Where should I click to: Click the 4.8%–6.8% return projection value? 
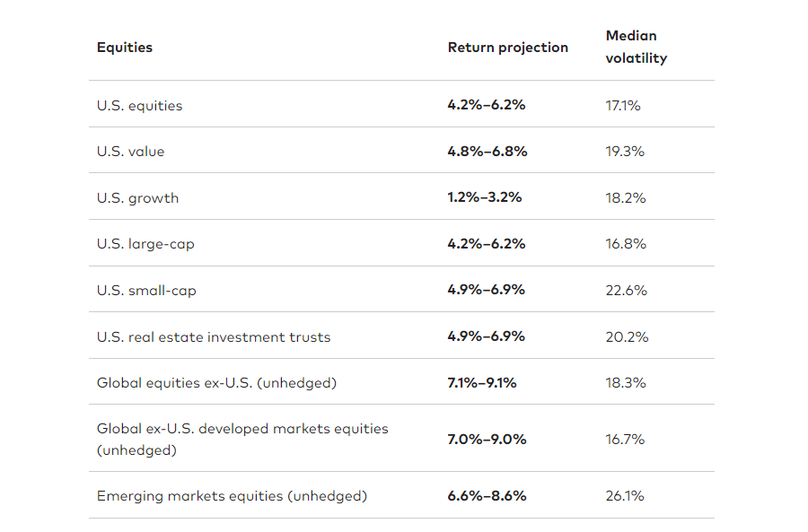[x=487, y=152]
